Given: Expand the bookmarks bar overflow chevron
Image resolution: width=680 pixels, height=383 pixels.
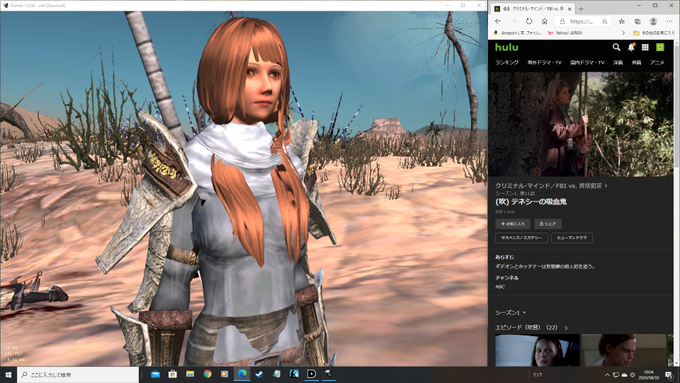Looking at the screenshot, I should 623,33.
